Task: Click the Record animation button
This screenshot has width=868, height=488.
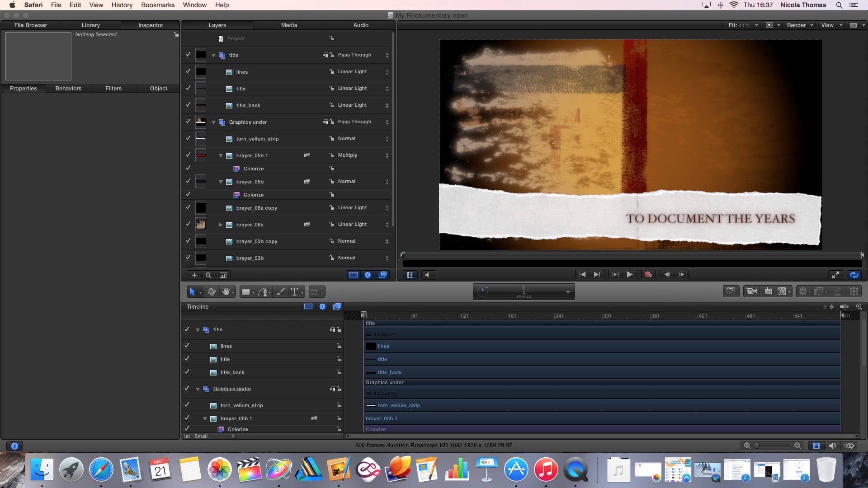Action: tap(648, 275)
